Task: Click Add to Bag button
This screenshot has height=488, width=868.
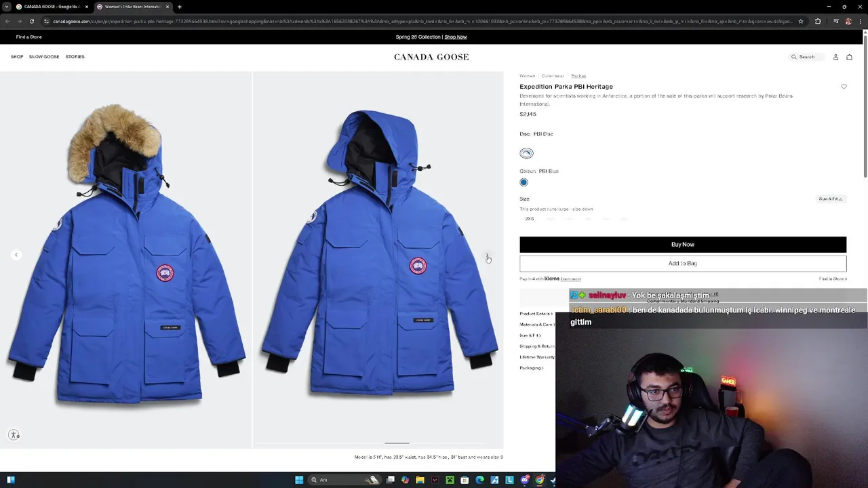Action: coord(683,264)
